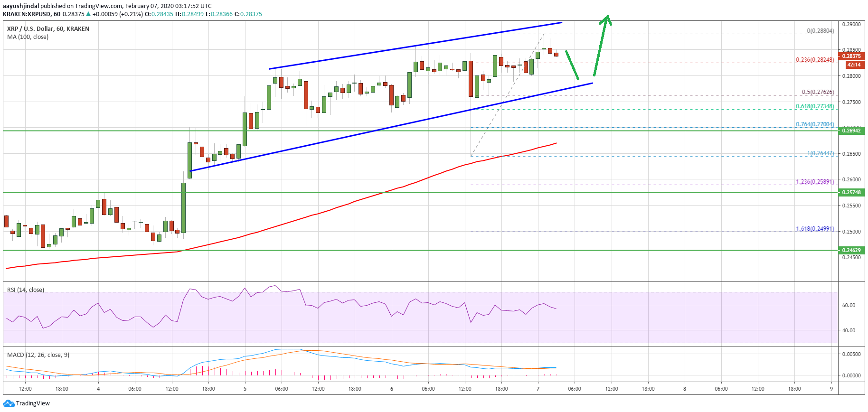Screen dimensions: 868x412
Task: Click the green price label 0.26942
Action: pos(851,130)
